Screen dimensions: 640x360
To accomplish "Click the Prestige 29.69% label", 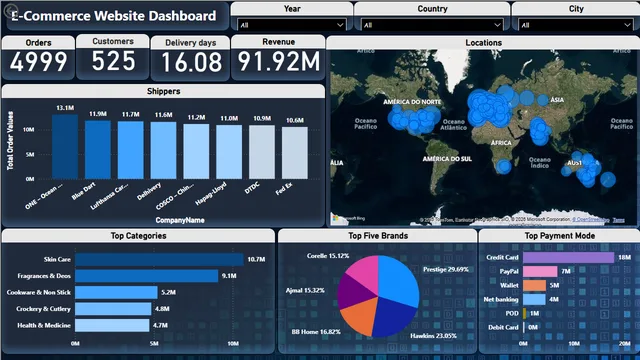I will click(x=446, y=269).
